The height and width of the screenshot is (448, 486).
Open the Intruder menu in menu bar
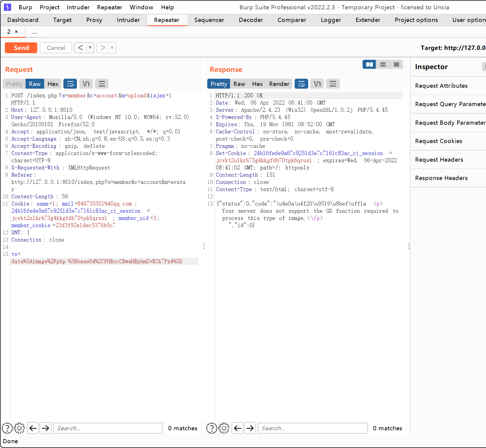78,7
